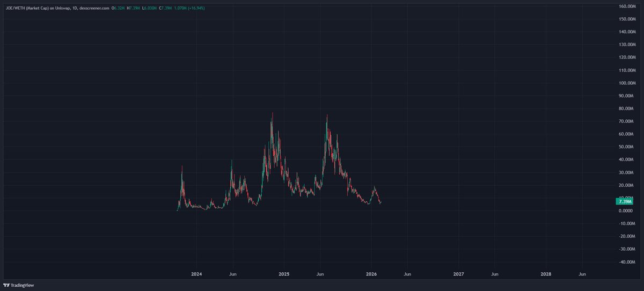Click the -20.00M price axis label
The image size is (644, 291).
(627, 236)
